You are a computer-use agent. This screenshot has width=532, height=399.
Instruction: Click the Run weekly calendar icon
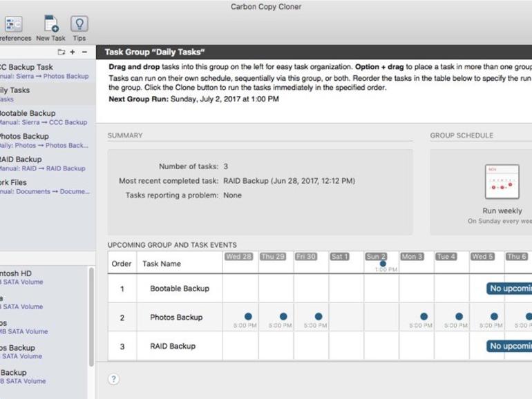pos(502,182)
